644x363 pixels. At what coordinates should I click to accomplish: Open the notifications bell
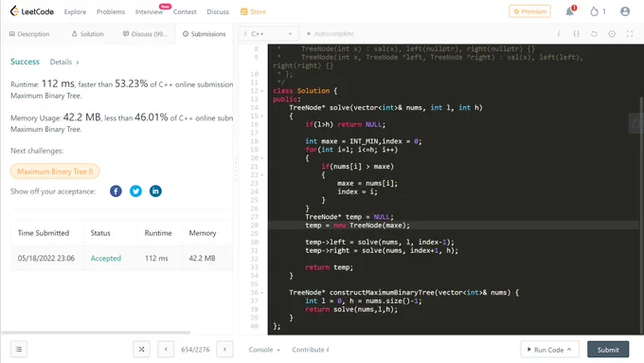570,11
